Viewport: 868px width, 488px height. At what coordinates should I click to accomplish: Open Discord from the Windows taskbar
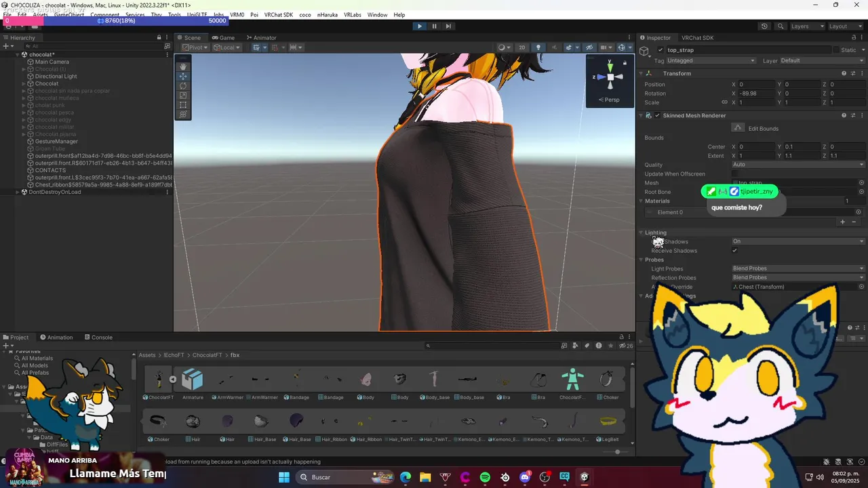pos(525,477)
